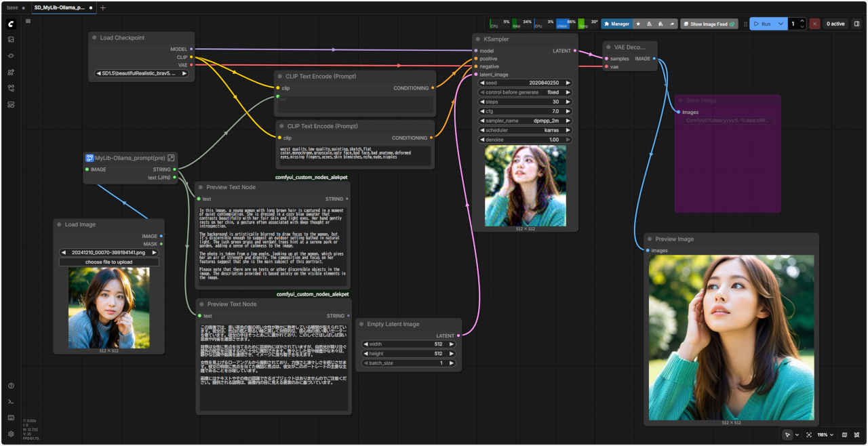Open the hamburger menu at top left
Viewport: 868px width, 446px height.
tap(28, 21)
